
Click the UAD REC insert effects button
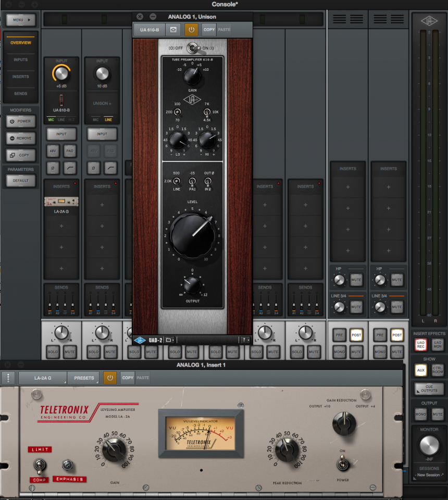click(421, 345)
